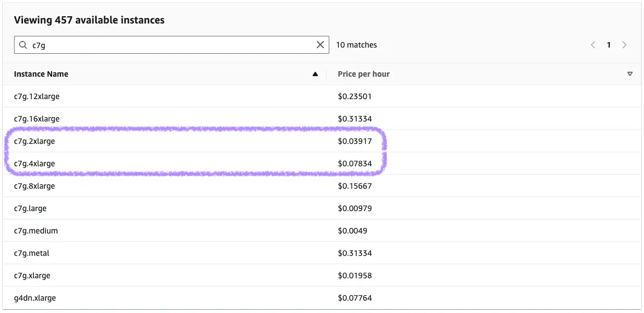Select the c7g.16xlarge instance row
Viewport: 644px width, 313px height.
(37, 119)
